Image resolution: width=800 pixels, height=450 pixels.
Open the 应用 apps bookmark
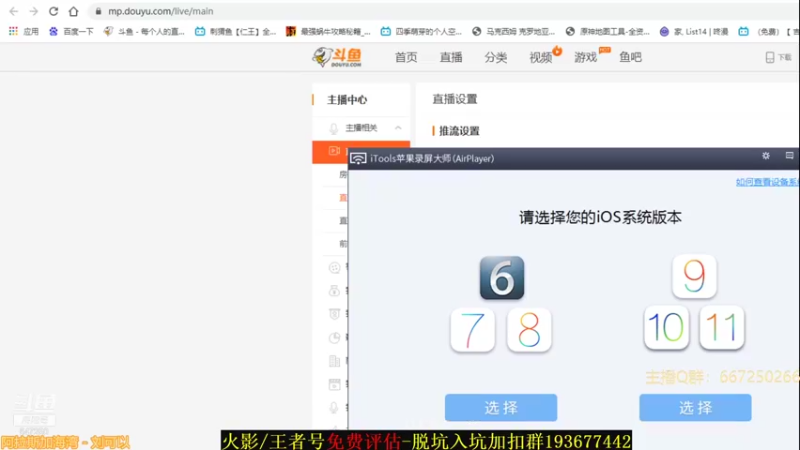coord(24,32)
